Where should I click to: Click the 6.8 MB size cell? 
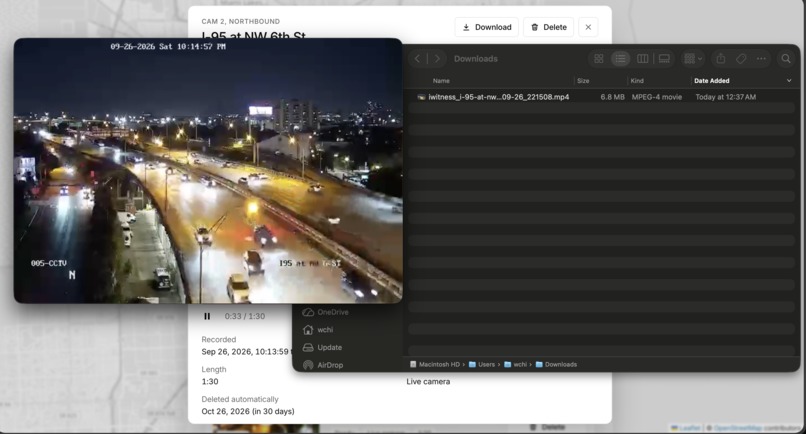(612, 97)
